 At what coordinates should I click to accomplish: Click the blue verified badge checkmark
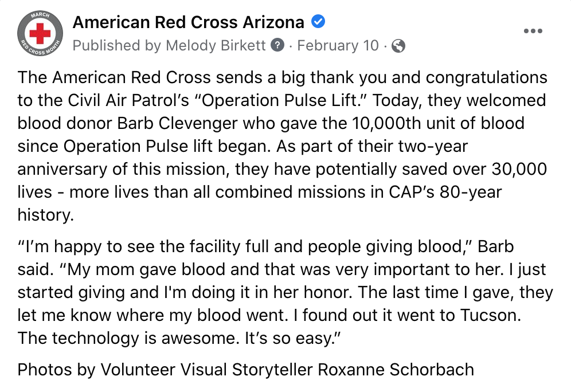[x=318, y=22]
